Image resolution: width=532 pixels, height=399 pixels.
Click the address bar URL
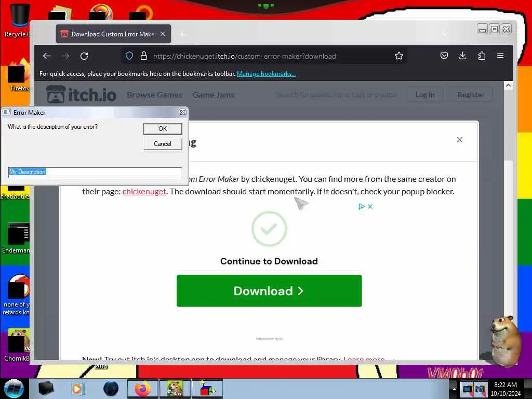click(244, 56)
